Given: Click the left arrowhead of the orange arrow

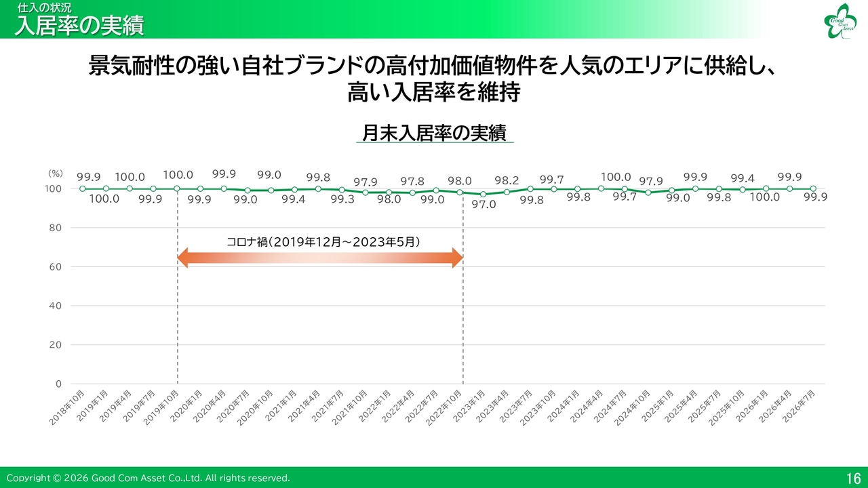Looking at the screenshot, I should [182, 258].
